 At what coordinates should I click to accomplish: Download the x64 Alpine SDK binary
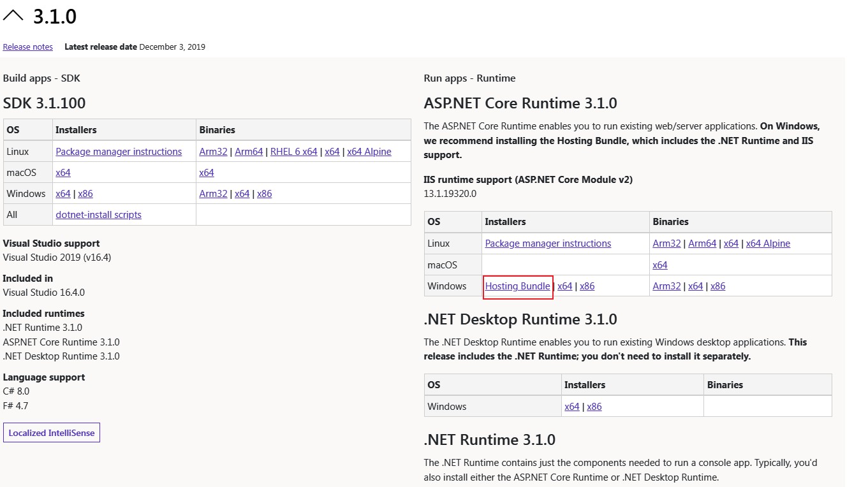click(x=369, y=152)
